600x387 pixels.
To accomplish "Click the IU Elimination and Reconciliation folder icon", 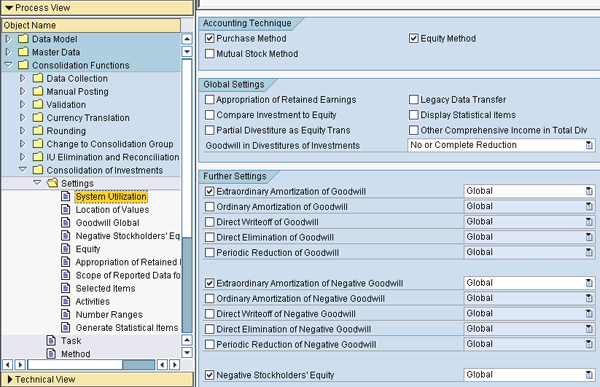I will (38, 157).
